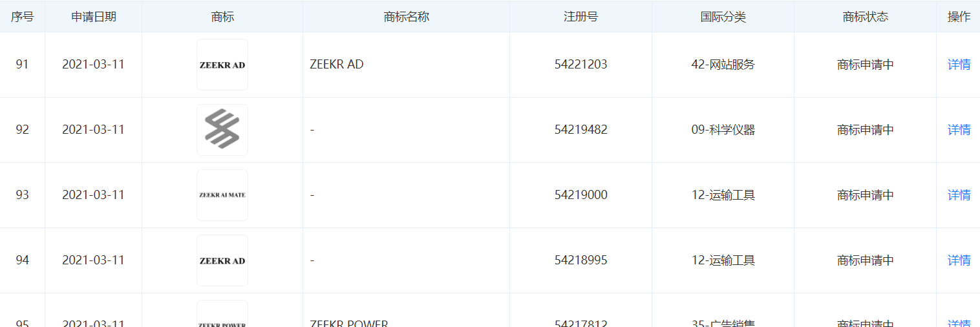The width and height of the screenshot is (980, 327).
Task: Click the 商标状态 column header
Action: click(x=866, y=17)
